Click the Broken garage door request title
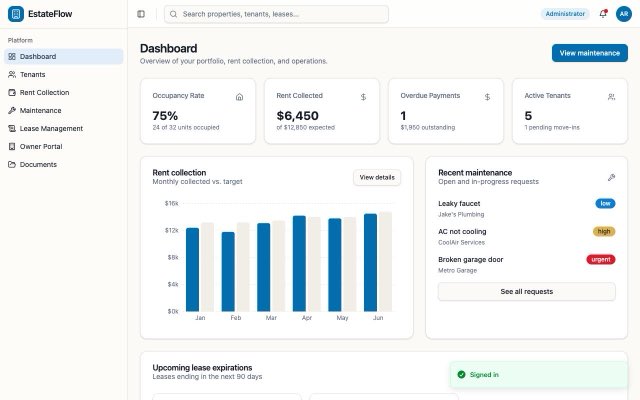This screenshot has width=640, height=400. (471, 260)
